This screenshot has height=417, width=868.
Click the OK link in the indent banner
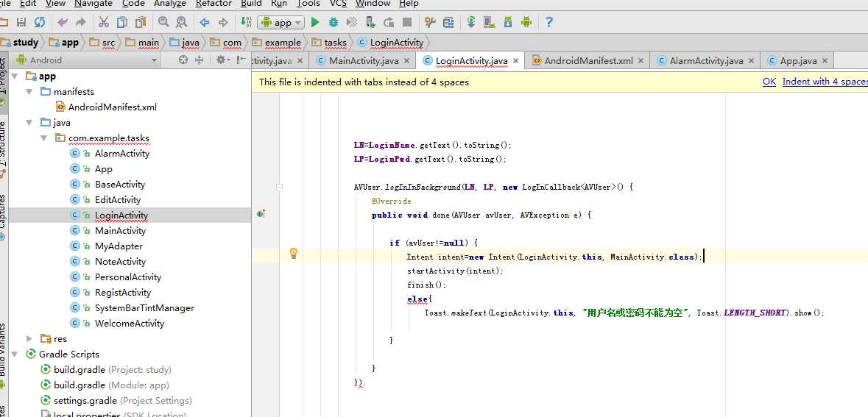tap(769, 82)
